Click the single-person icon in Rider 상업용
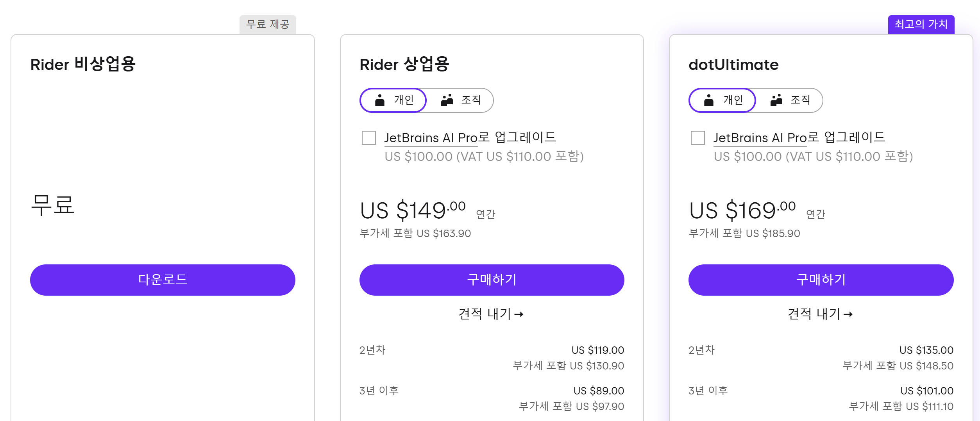Screen dimensions: 980x421 379,100
